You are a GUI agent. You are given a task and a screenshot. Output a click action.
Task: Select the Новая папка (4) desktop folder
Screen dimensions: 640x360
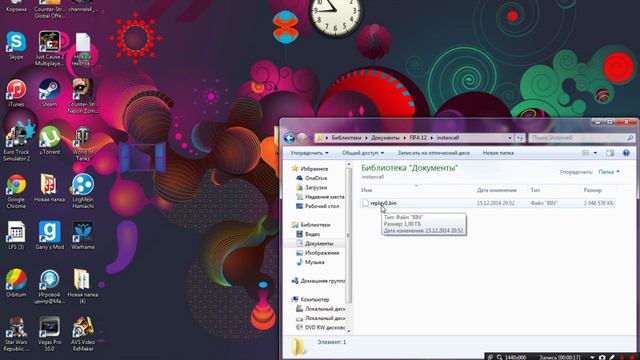(83, 286)
